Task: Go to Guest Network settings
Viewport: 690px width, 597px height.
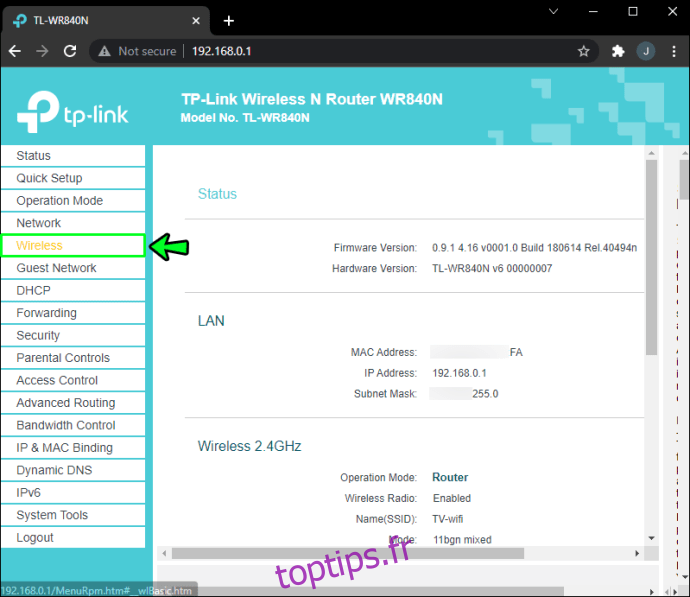Action: [x=73, y=268]
